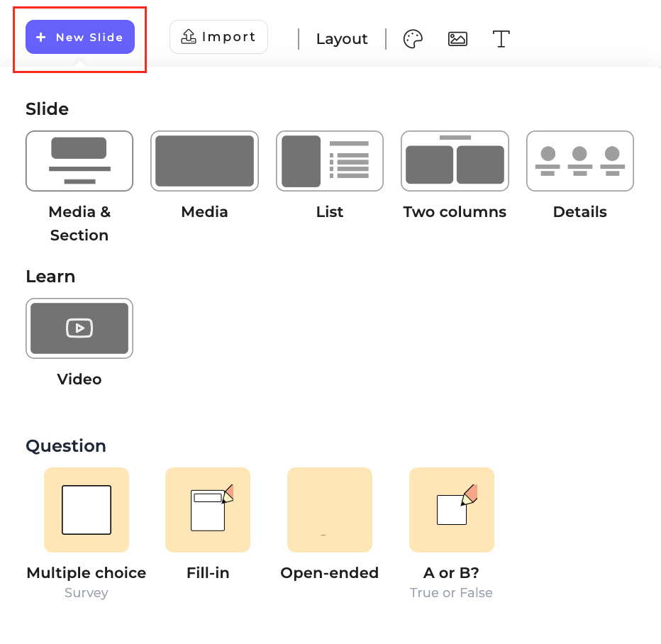Click the Survey label under Multiple choice
Image resolution: width=661 pixels, height=644 pixels.
[87, 593]
